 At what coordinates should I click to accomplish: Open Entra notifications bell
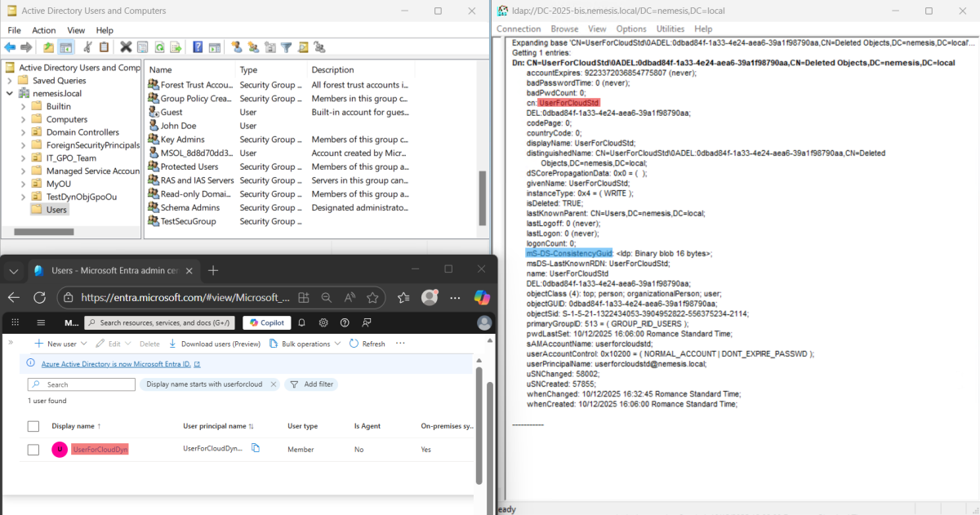[x=301, y=322]
